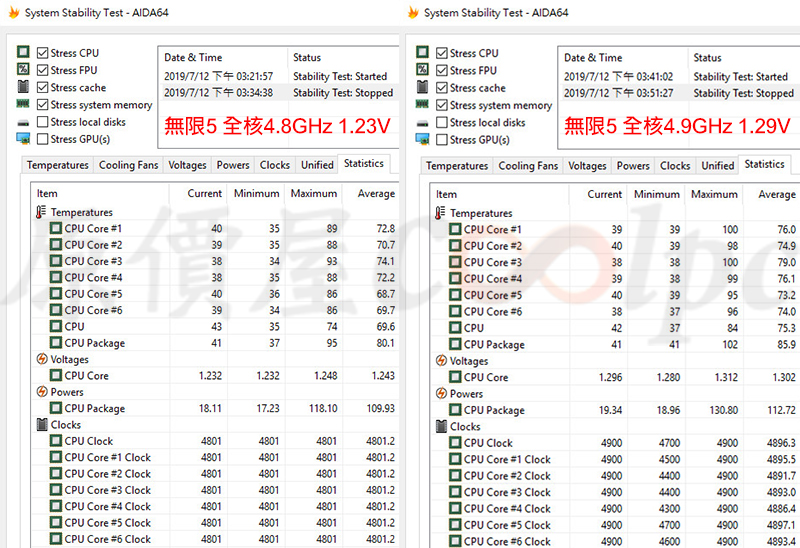Switch to Voltages tab in left window
This screenshot has width=800, height=548.
click(187, 165)
